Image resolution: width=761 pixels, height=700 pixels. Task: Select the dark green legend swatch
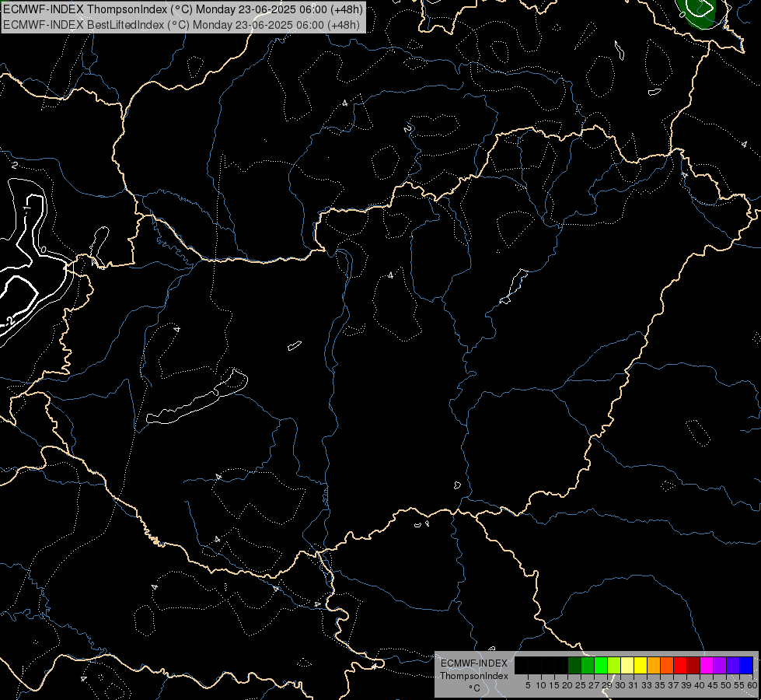[574, 665]
